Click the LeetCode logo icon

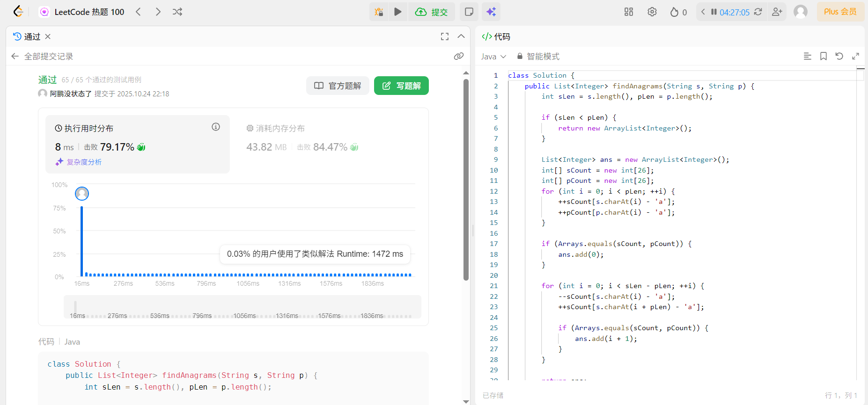coord(18,12)
